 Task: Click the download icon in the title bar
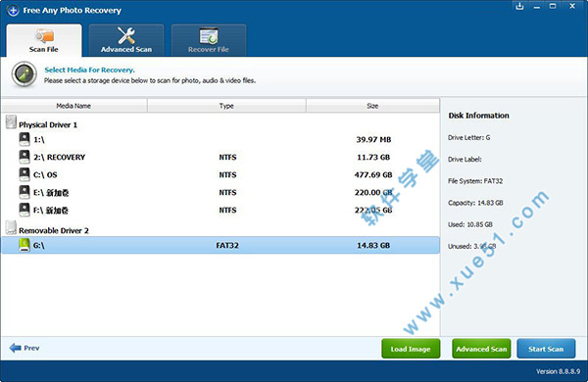pos(519,7)
